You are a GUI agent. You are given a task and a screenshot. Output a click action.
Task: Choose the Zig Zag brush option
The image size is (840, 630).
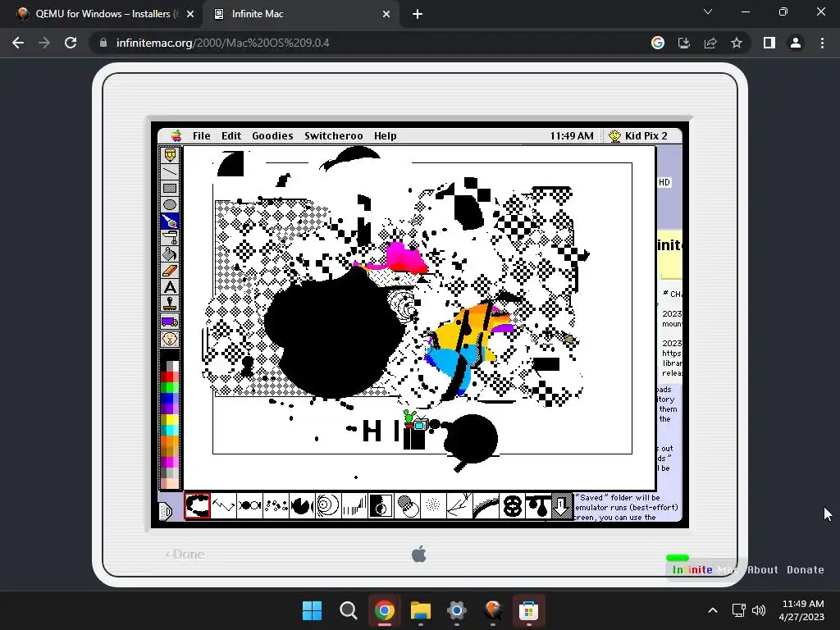coord(223,505)
